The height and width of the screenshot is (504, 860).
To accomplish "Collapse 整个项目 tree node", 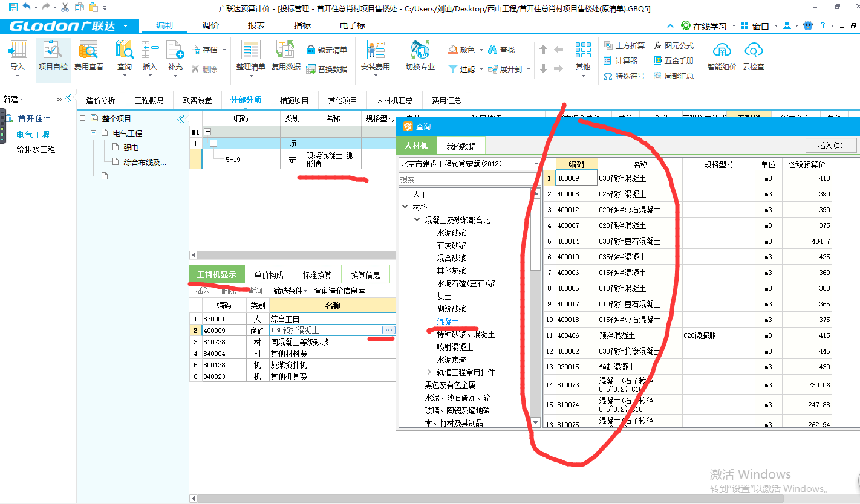I will pos(82,118).
